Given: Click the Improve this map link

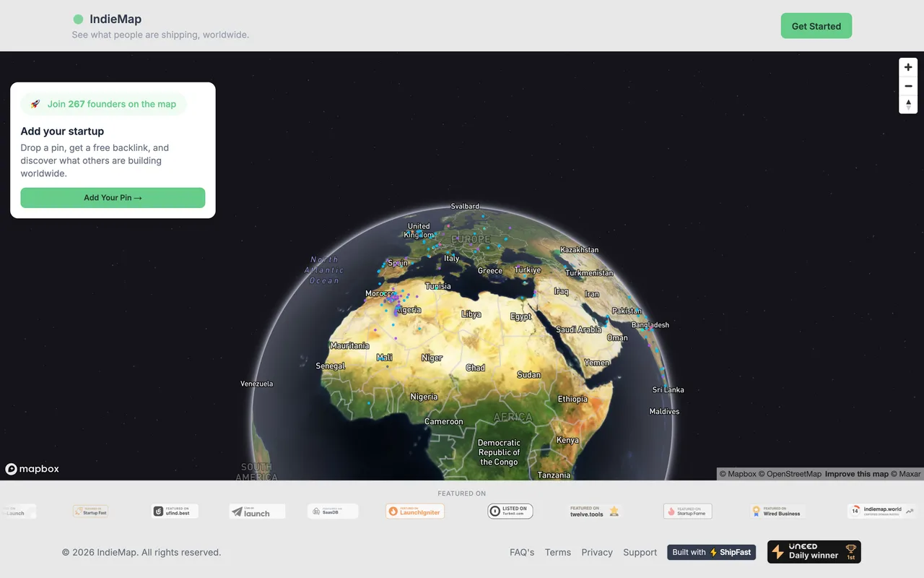Looking at the screenshot, I should (x=857, y=474).
